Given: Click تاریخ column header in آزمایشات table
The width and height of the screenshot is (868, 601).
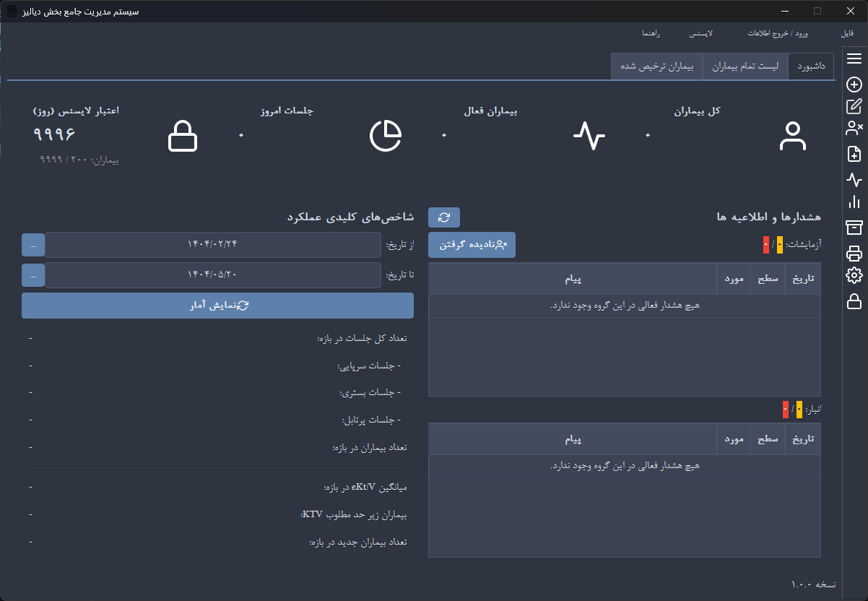Looking at the screenshot, I should click(803, 279).
